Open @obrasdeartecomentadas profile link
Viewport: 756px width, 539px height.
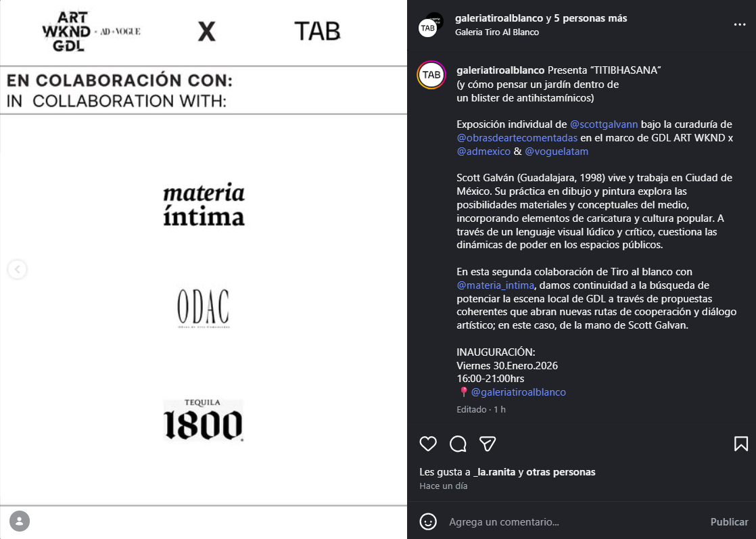(x=517, y=138)
